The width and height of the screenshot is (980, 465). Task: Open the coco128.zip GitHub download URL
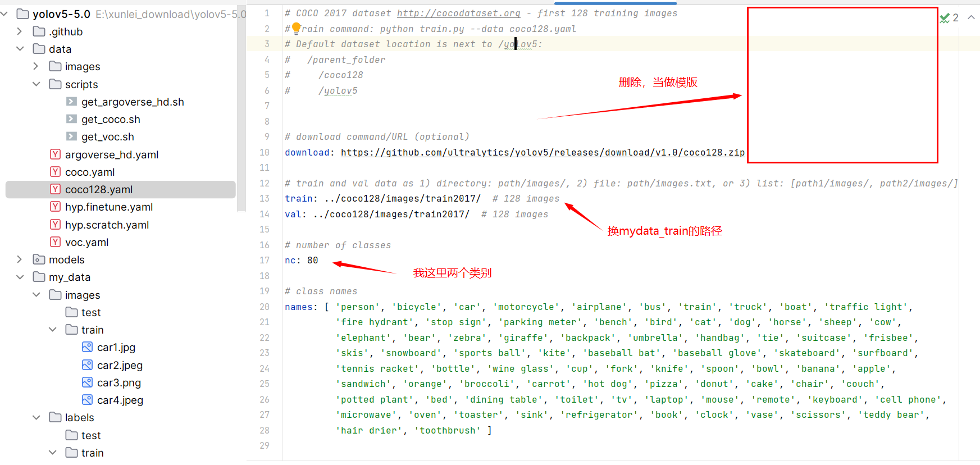(x=543, y=152)
